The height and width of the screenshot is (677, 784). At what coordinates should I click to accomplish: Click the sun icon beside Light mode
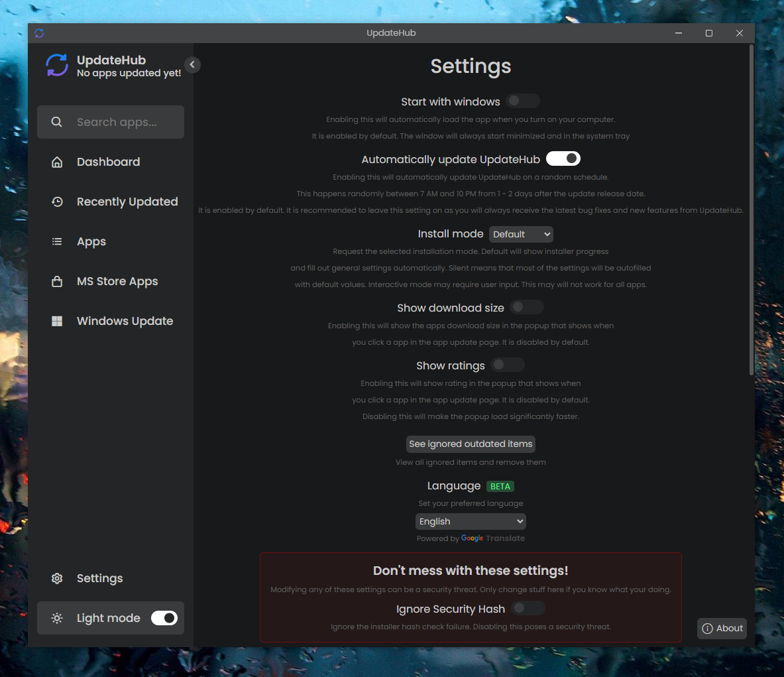57,619
